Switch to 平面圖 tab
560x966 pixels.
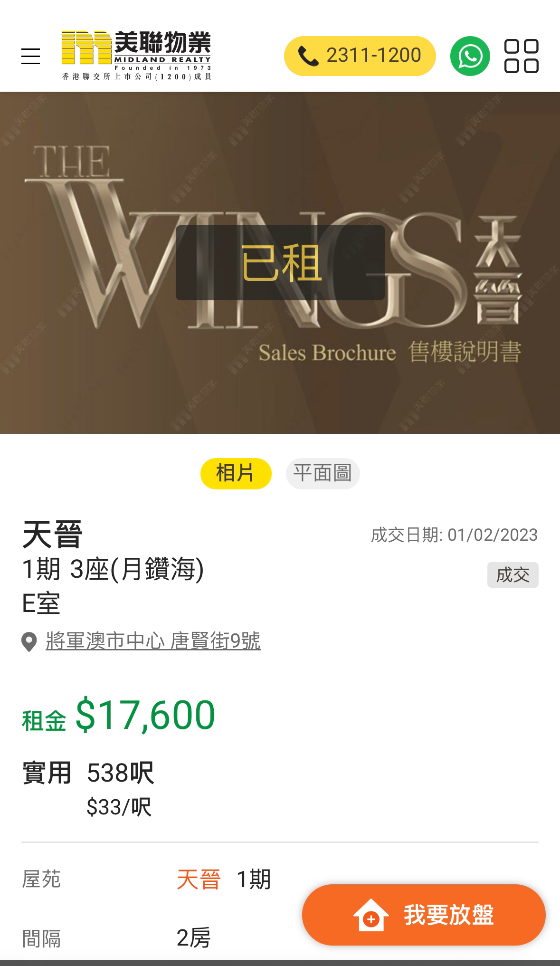[x=323, y=473]
